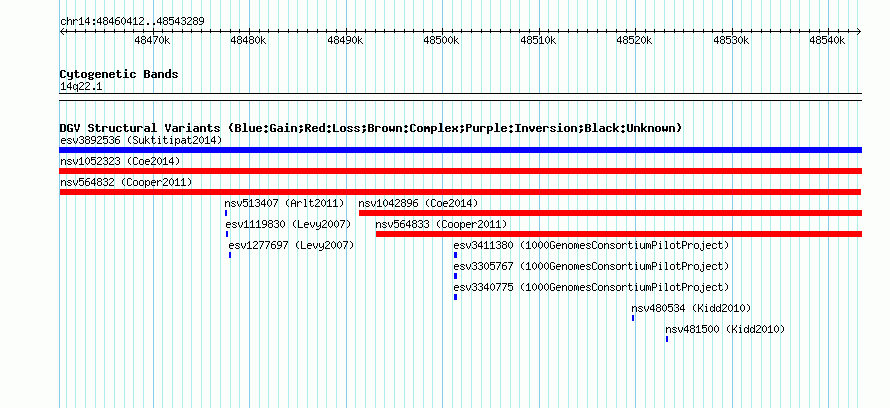Click the nsv480534 (Kidd2010) label

click(691, 308)
